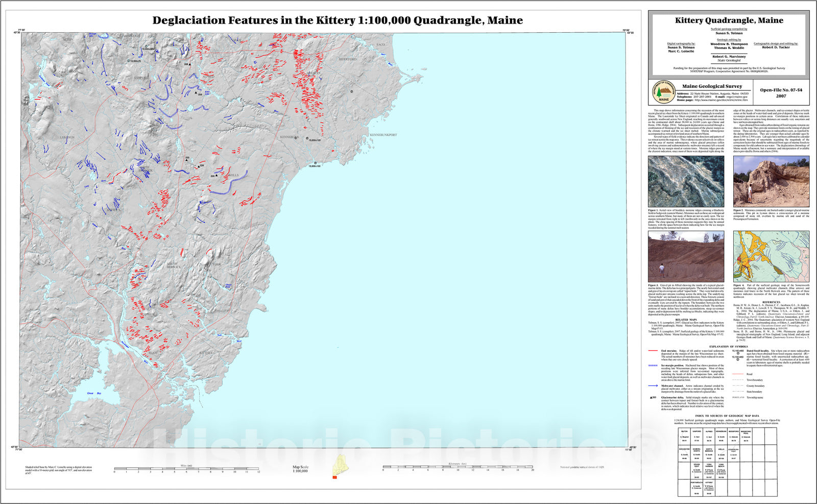Screen dimensions: 817x504
Task: Click the blue Meltwater channel arrow in legend
Action: click(x=653, y=386)
